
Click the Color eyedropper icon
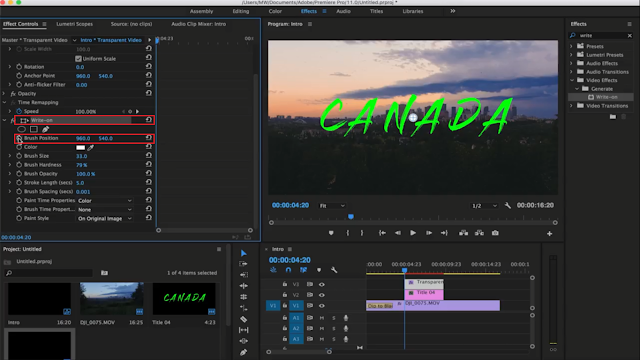click(91, 147)
